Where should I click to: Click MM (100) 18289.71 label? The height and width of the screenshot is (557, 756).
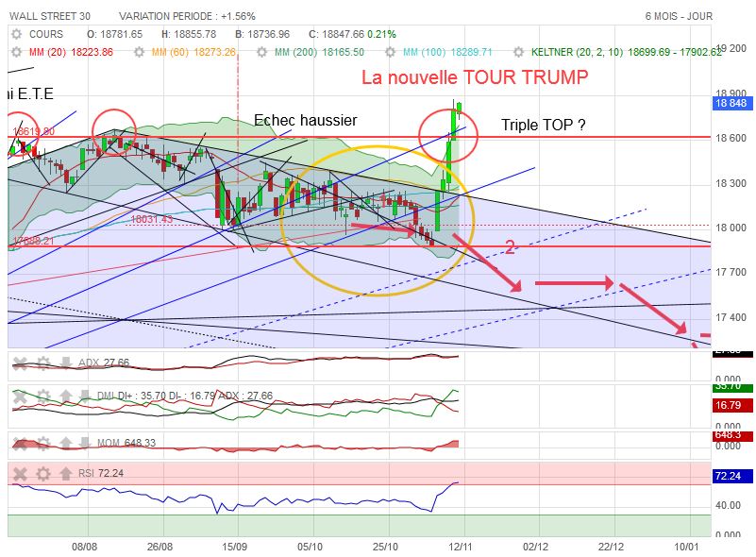pyautogui.click(x=447, y=52)
